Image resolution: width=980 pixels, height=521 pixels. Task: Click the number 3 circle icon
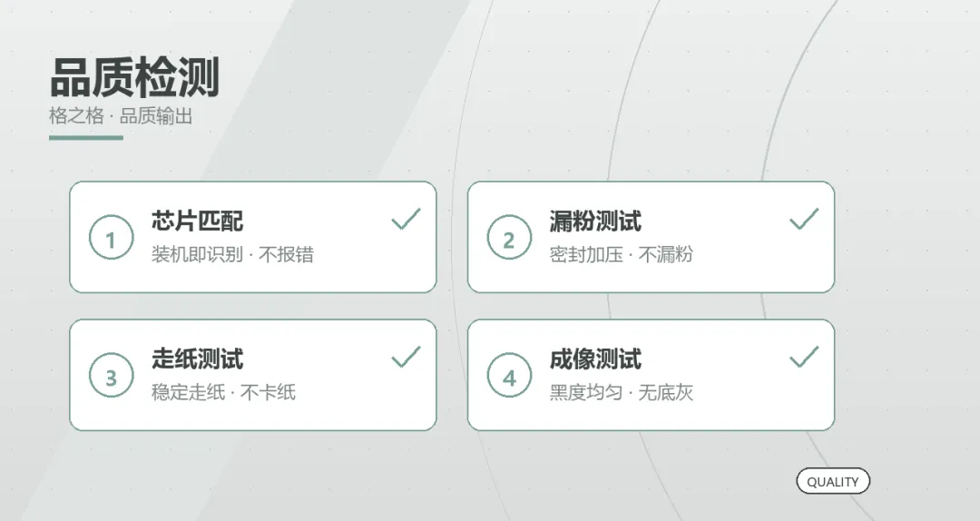coord(112,376)
